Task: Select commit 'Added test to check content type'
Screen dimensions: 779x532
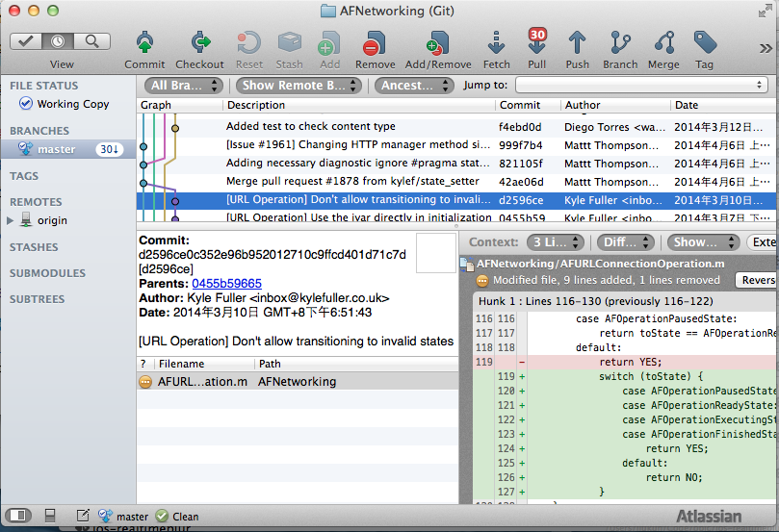Action: (310, 126)
